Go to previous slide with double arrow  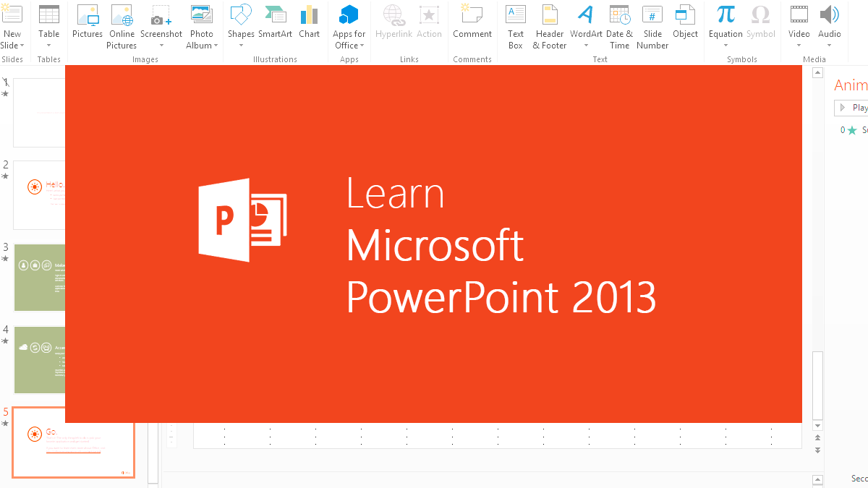[817, 438]
